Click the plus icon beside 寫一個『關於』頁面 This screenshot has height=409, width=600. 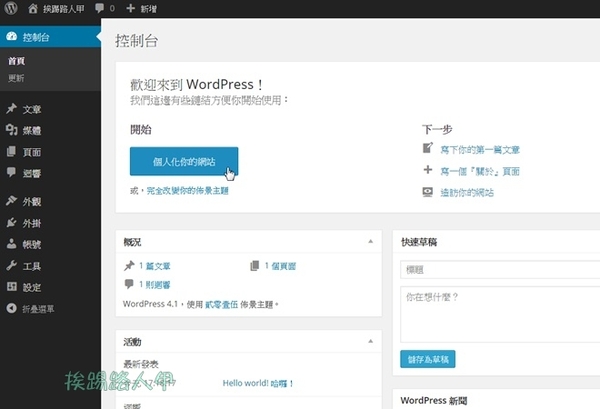coord(428,169)
